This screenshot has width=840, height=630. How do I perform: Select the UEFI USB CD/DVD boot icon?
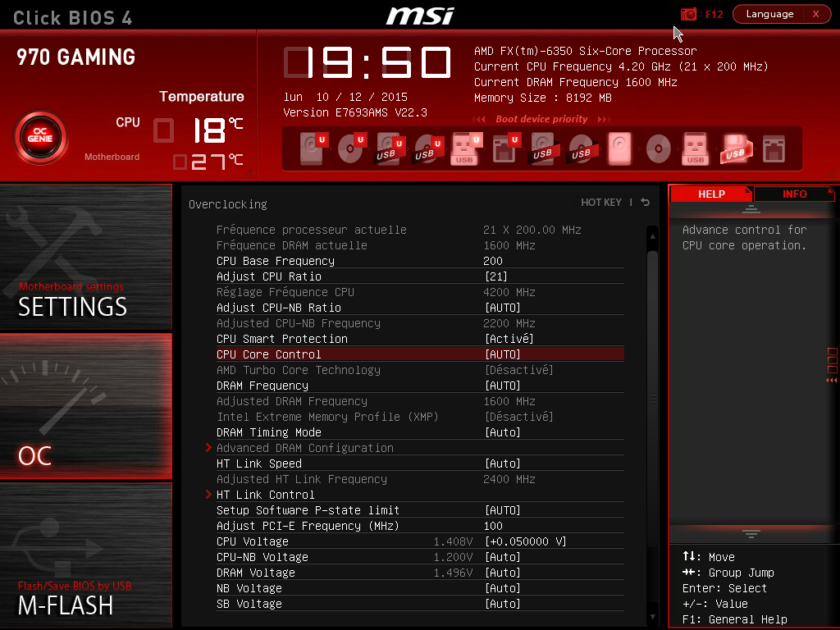coord(428,148)
